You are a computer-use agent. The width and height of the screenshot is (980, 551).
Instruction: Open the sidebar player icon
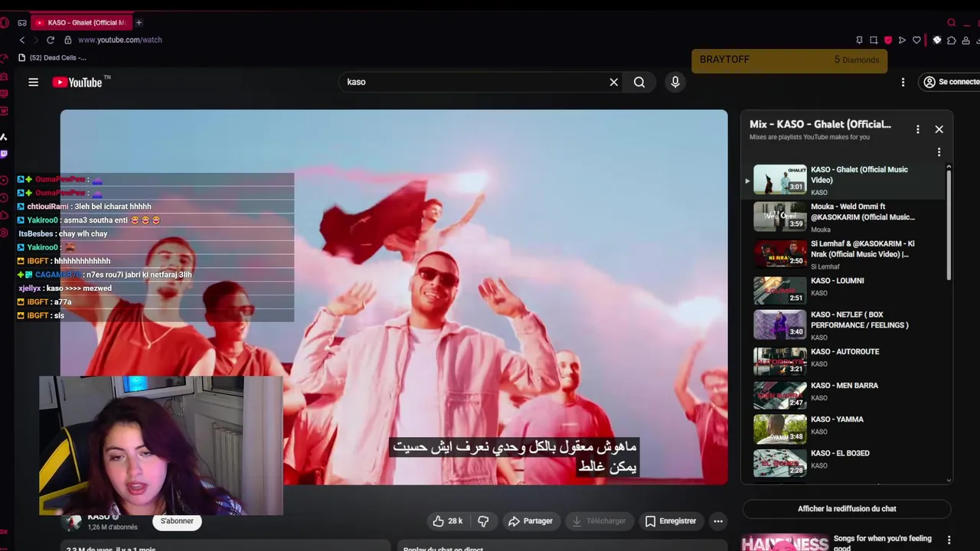pyautogui.click(x=4, y=180)
